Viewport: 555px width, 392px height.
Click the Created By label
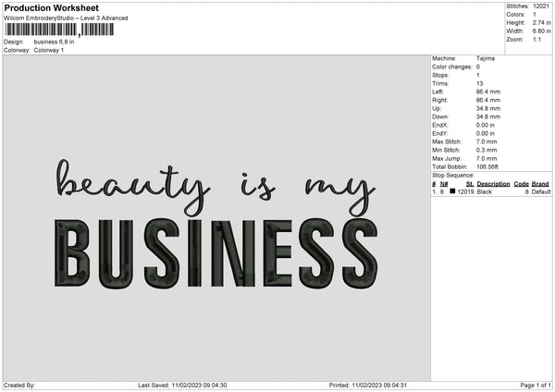(19, 386)
